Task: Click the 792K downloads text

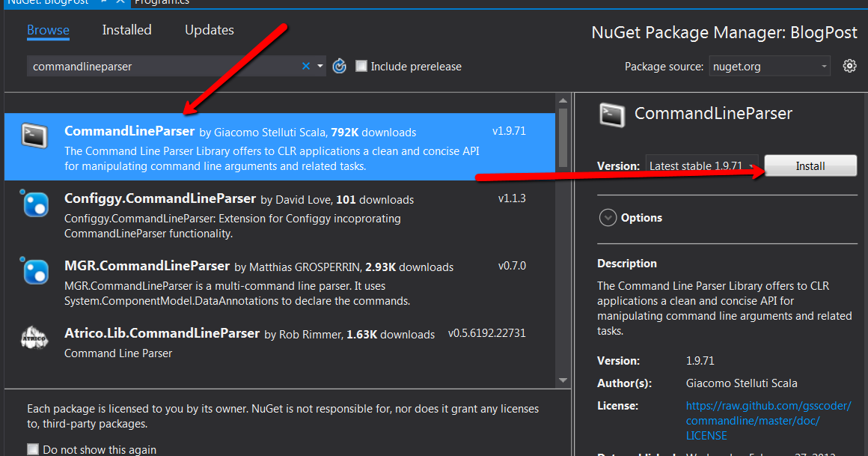Action: (373, 133)
